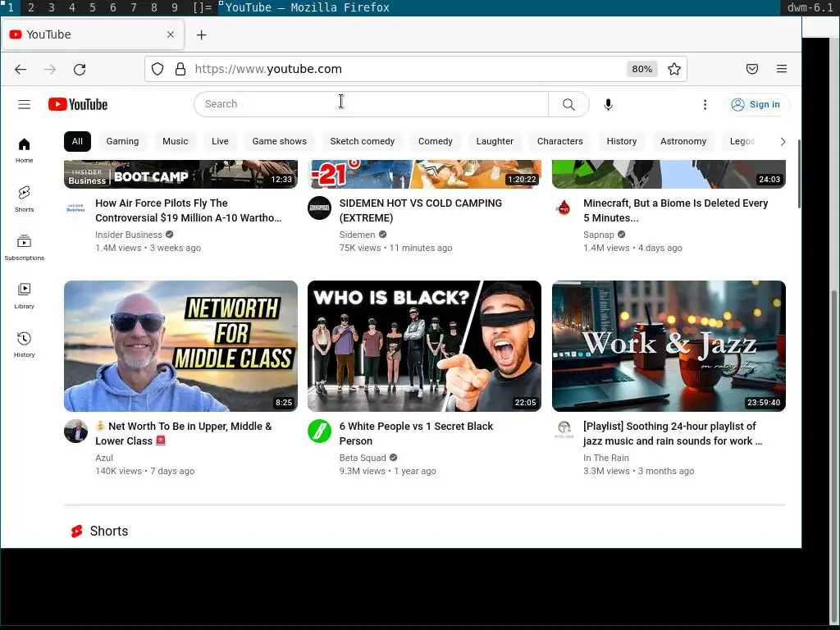This screenshot has width=840, height=630.
Task: Visit In The Rain channel name
Action: coord(606,458)
